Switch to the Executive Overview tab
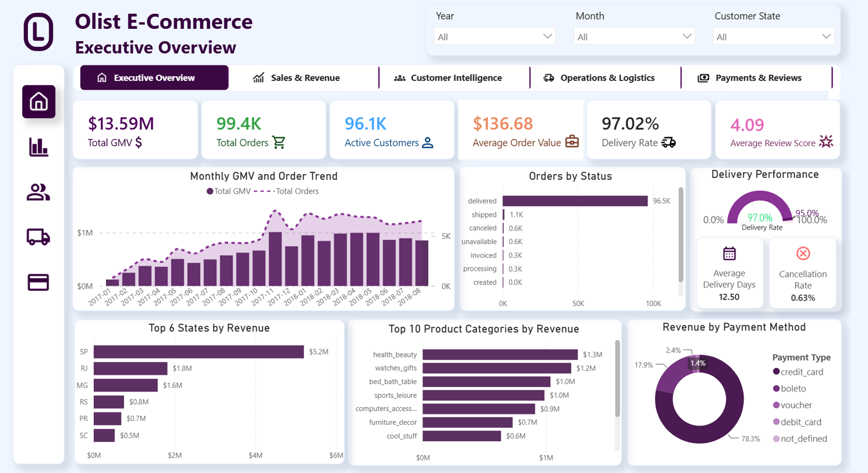 [x=155, y=77]
